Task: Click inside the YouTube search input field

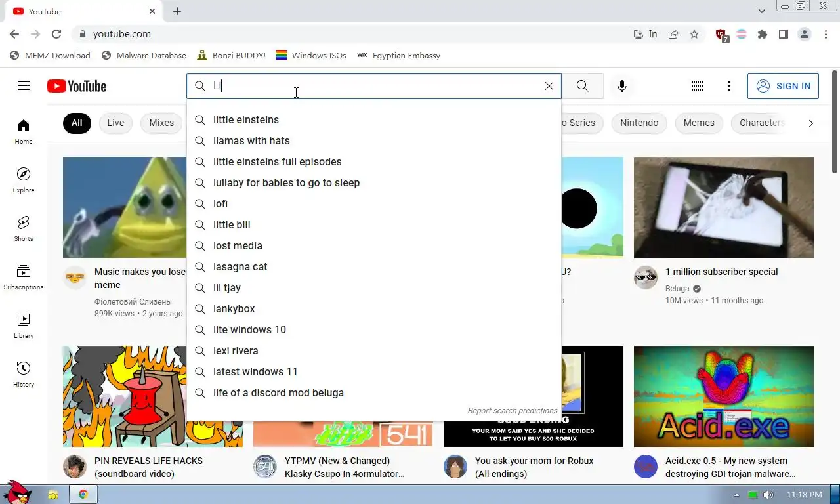Action: tap(375, 86)
